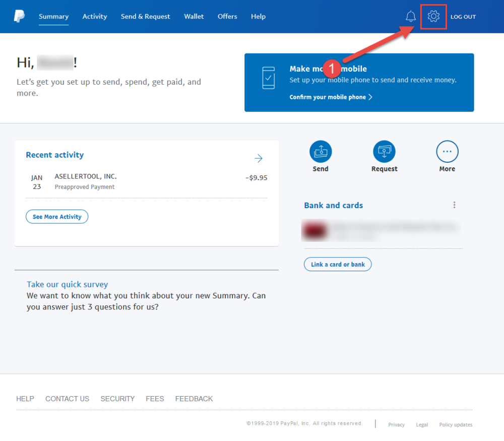Open the More actions circle icon
Viewport: 504px width, 441px height.
(x=447, y=151)
